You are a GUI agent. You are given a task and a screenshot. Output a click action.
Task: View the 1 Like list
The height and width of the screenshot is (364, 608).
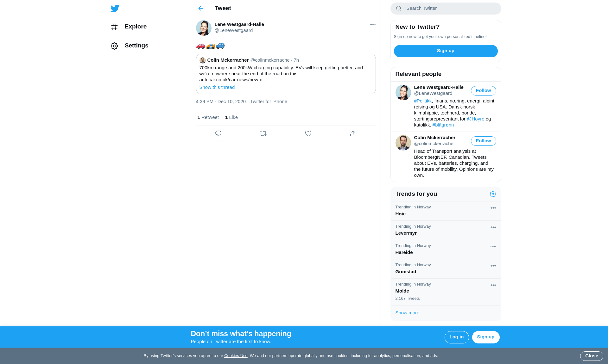click(x=231, y=117)
